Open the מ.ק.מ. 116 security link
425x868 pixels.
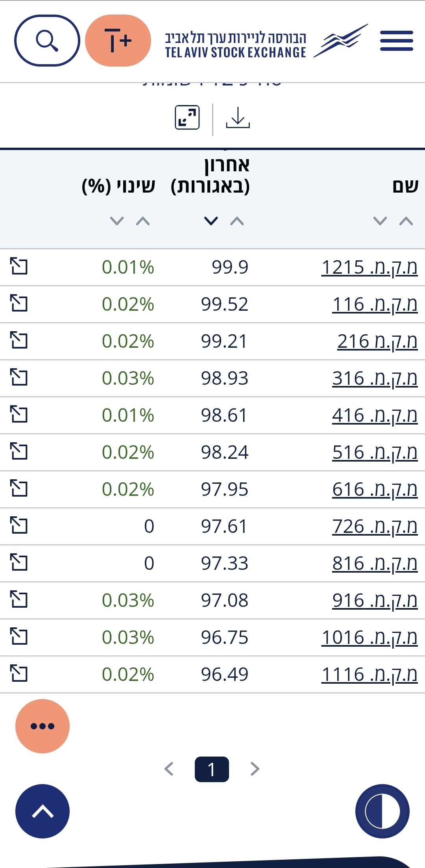pyautogui.click(x=375, y=304)
